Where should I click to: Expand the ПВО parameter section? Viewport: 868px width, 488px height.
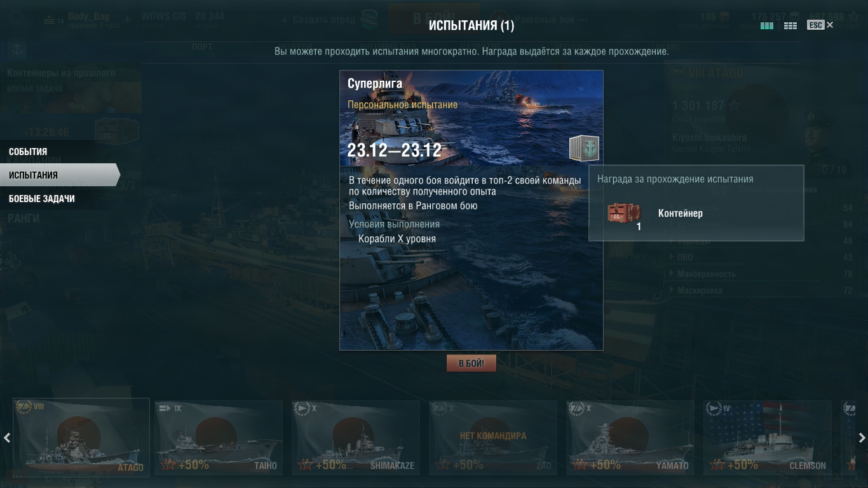pos(685,257)
